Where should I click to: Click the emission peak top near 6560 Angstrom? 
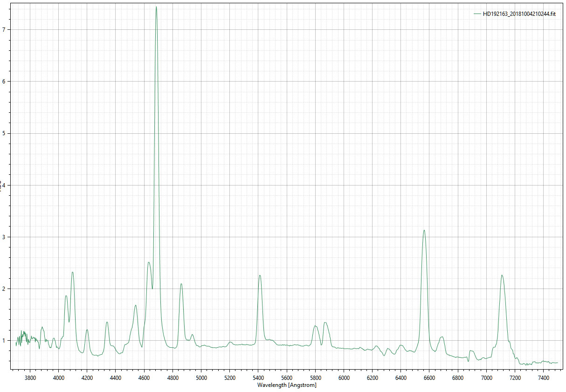point(424,230)
